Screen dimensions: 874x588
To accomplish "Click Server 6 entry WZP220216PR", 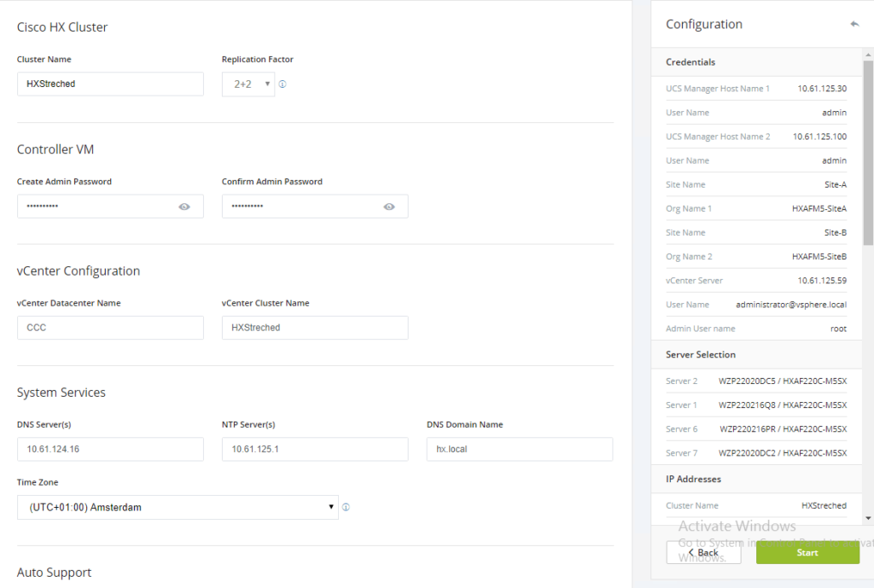I will coord(783,429).
